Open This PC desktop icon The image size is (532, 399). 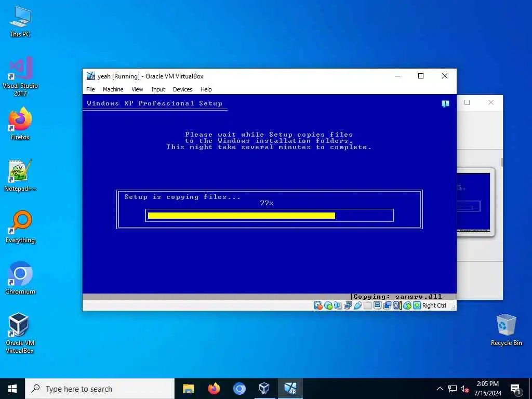click(x=20, y=21)
